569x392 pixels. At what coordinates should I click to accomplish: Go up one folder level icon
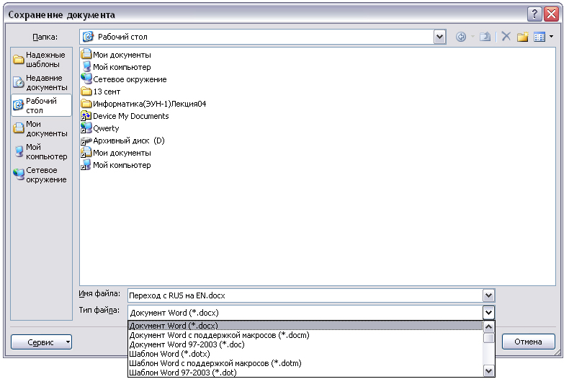[485, 37]
